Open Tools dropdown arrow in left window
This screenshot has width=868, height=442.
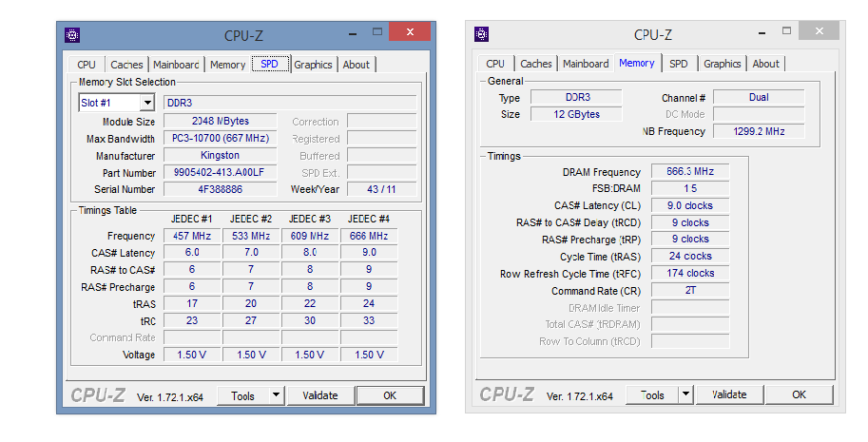[277, 395]
